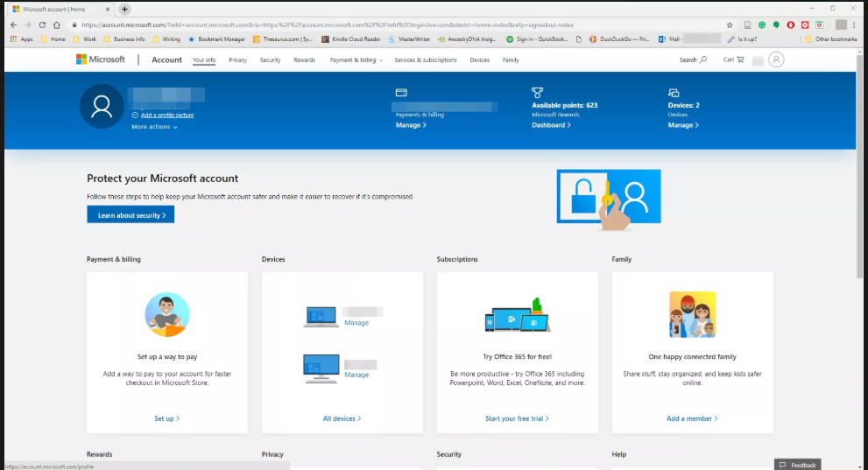Open the Other bookmarks folder
The image size is (868, 470).
831,39
